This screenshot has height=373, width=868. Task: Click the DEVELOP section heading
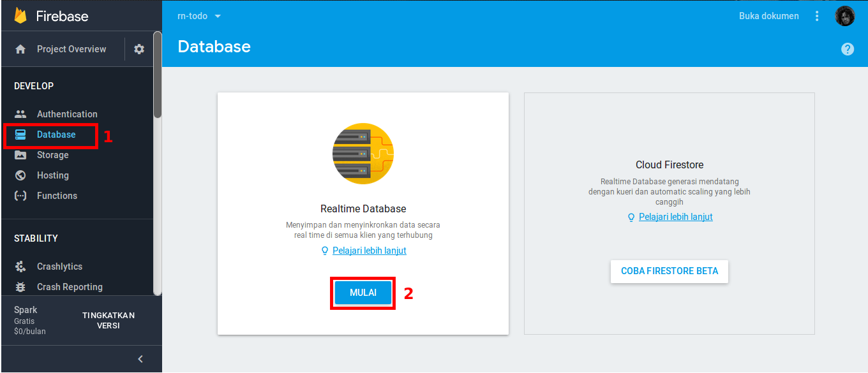(x=34, y=86)
